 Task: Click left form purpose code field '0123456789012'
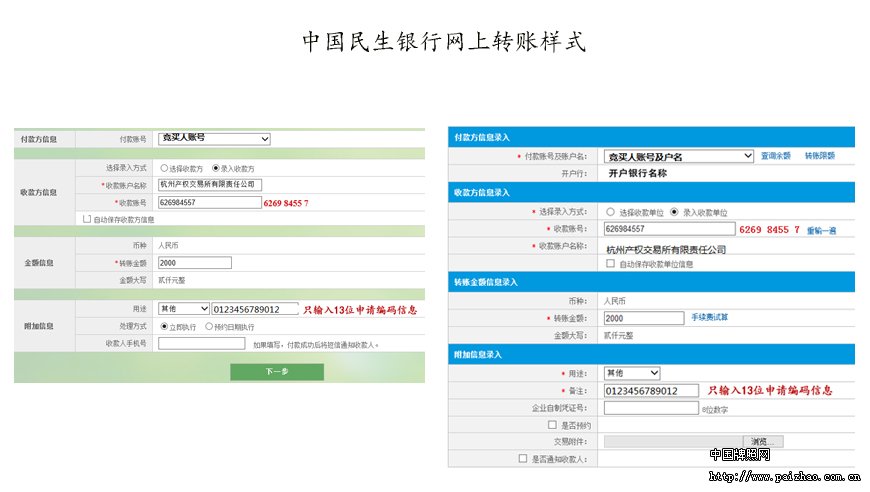pos(255,309)
